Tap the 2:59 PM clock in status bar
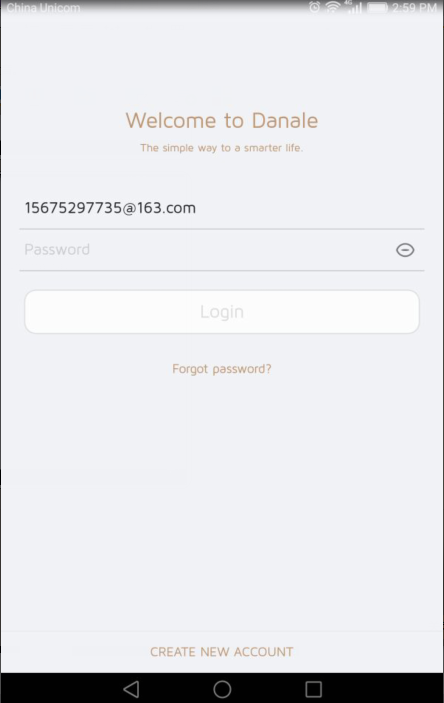The width and height of the screenshot is (444, 703). pyautogui.click(x=414, y=8)
